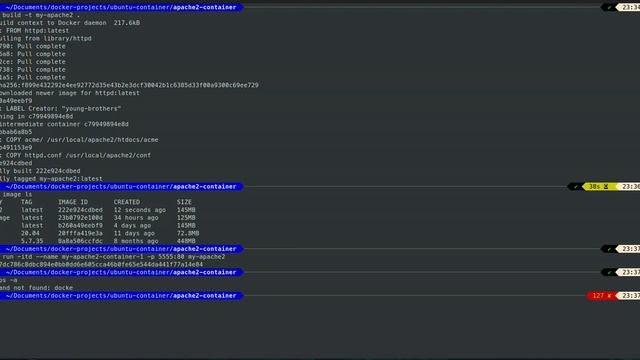Click the sha256 digest line
This screenshot has height=360, width=640.
129,85
